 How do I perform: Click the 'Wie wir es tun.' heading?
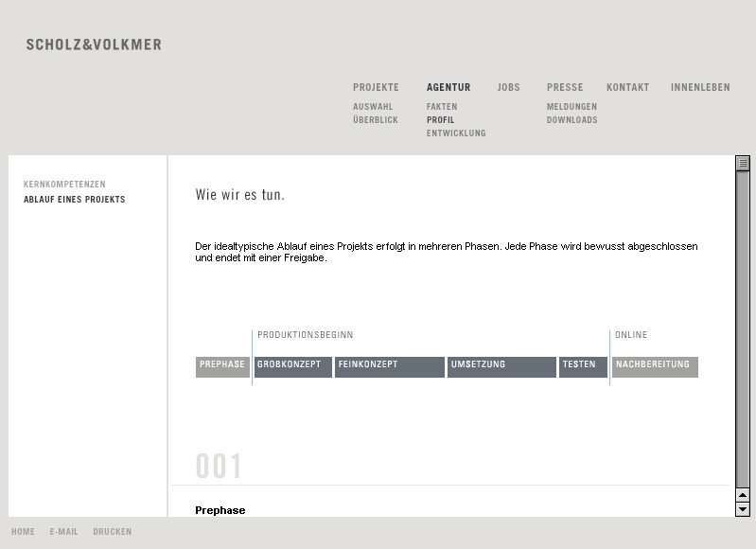click(240, 195)
